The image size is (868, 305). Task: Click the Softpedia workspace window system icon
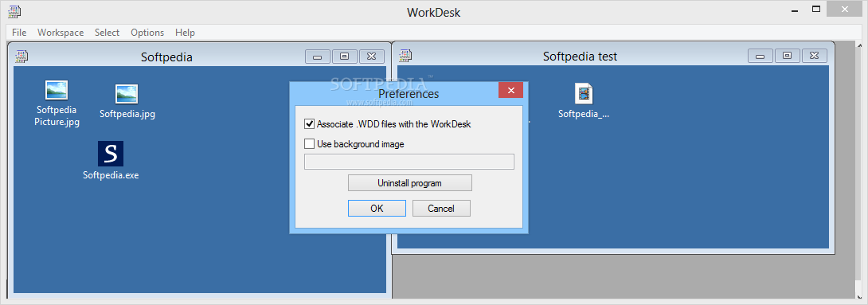(22, 56)
